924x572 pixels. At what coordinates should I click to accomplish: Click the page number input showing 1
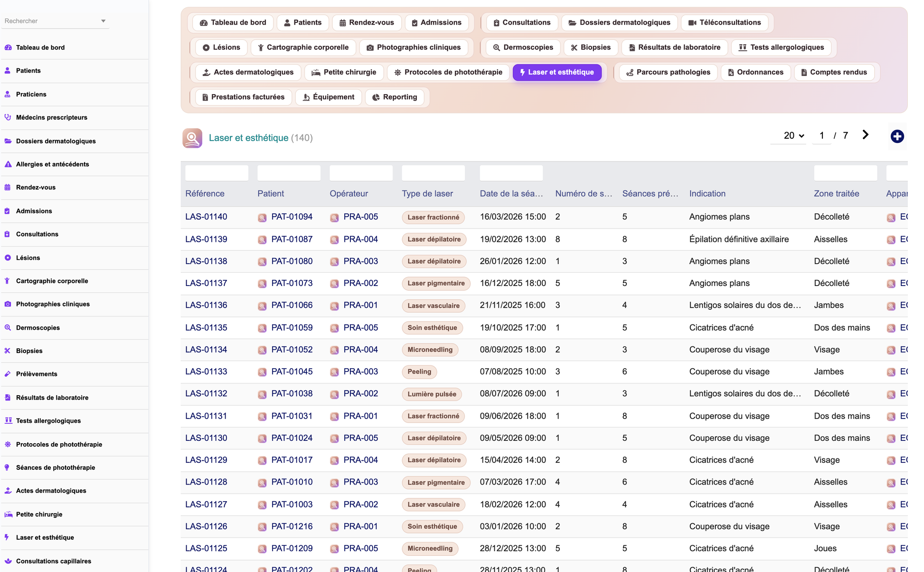click(821, 136)
